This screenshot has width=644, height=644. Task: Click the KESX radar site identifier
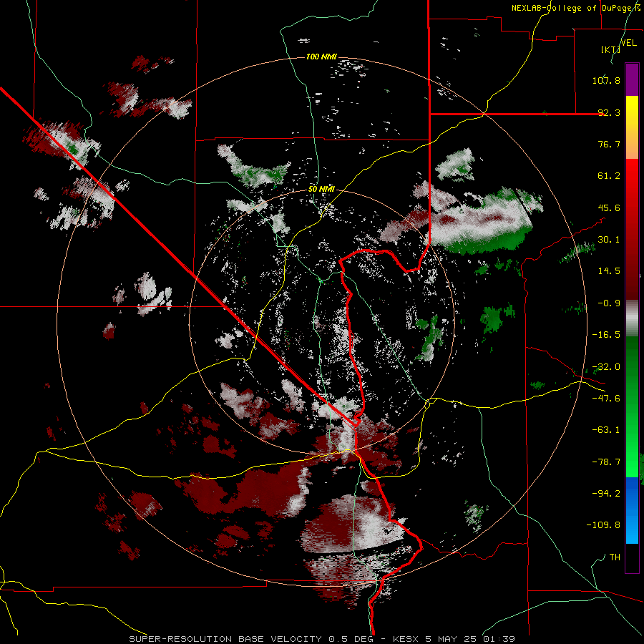click(x=406, y=639)
